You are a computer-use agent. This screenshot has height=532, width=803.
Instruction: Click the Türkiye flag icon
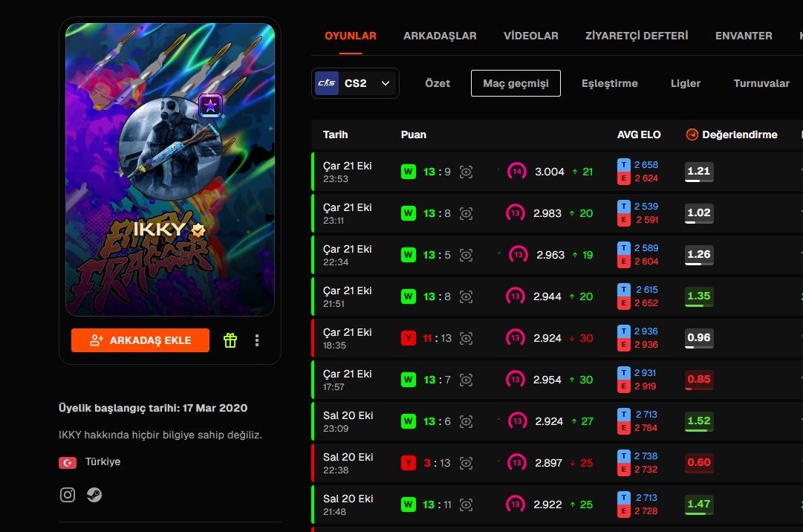pyautogui.click(x=68, y=462)
